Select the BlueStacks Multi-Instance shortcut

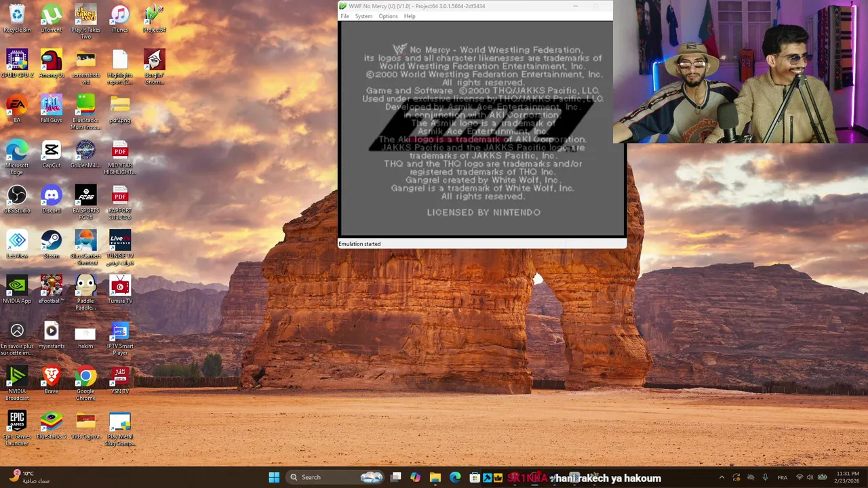[x=85, y=112]
